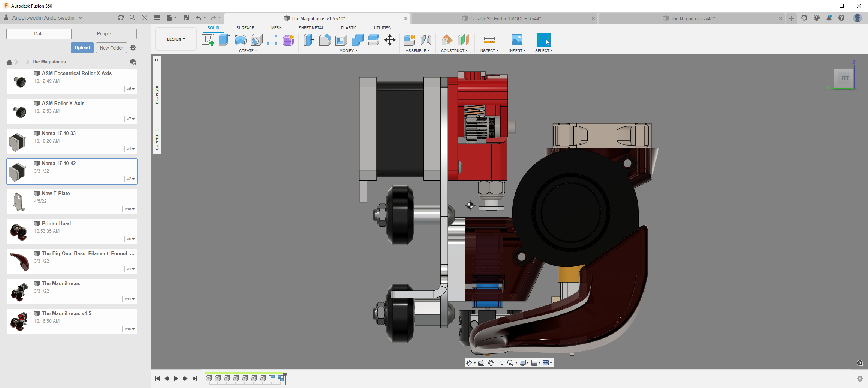Image resolution: width=868 pixels, height=388 pixels.
Task: Hide the data panel via grid icon
Action: click(x=157, y=18)
